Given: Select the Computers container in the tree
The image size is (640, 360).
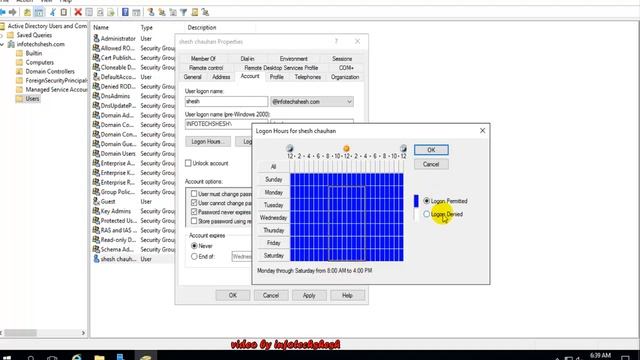Looking at the screenshot, I should click(x=40, y=62).
